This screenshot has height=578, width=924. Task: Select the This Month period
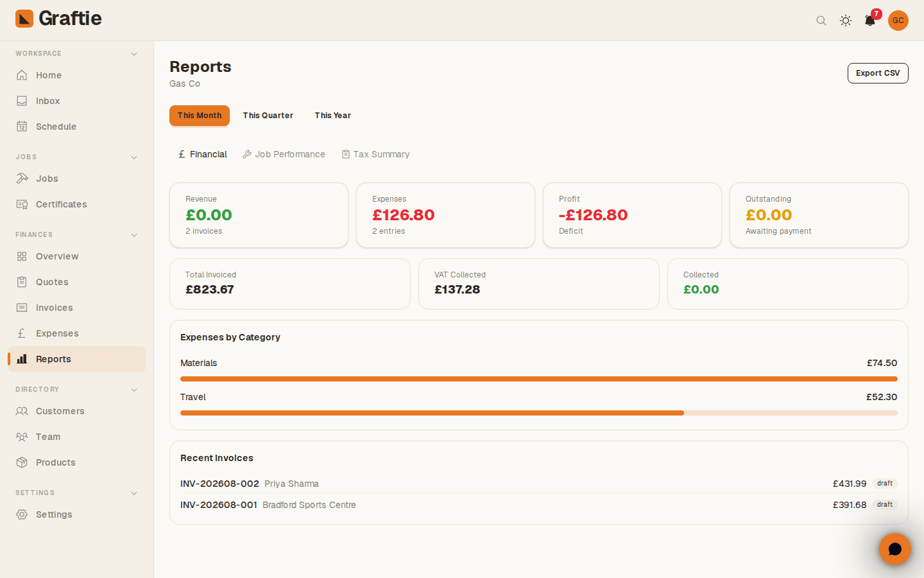200,116
